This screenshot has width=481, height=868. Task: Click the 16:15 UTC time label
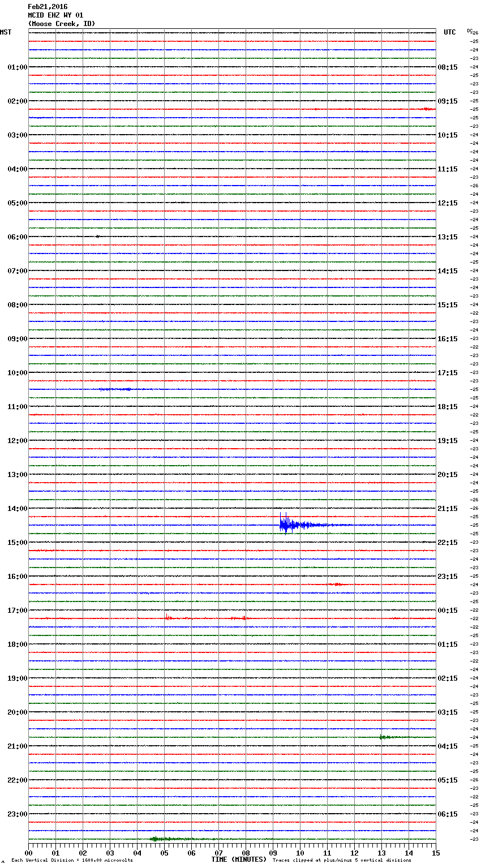click(448, 339)
